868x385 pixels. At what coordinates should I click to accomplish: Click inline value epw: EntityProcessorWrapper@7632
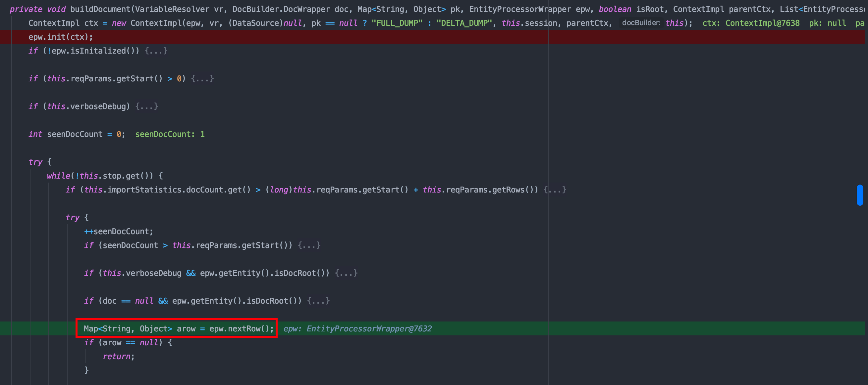tap(357, 328)
